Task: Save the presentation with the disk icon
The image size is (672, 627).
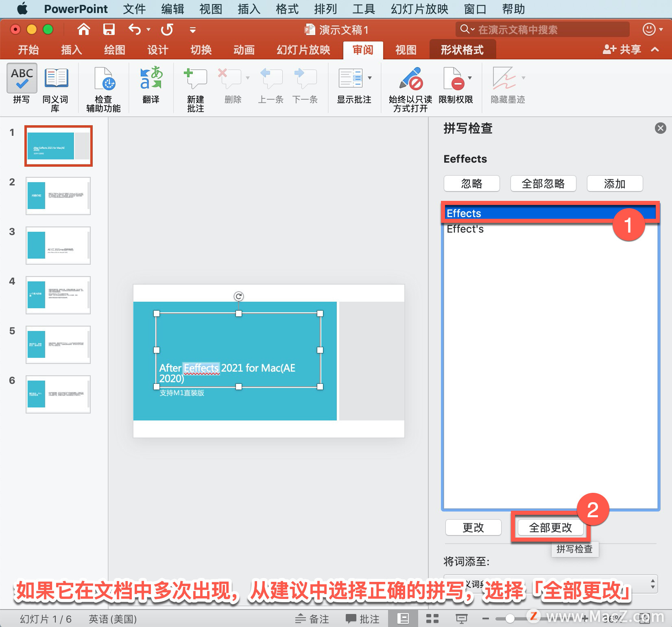Action: pyautogui.click(x=109, y=29)
